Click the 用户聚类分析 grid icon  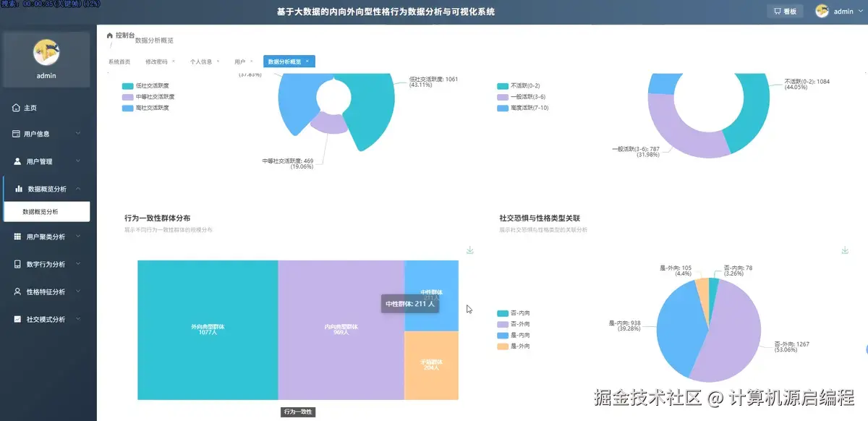[18, 237]
